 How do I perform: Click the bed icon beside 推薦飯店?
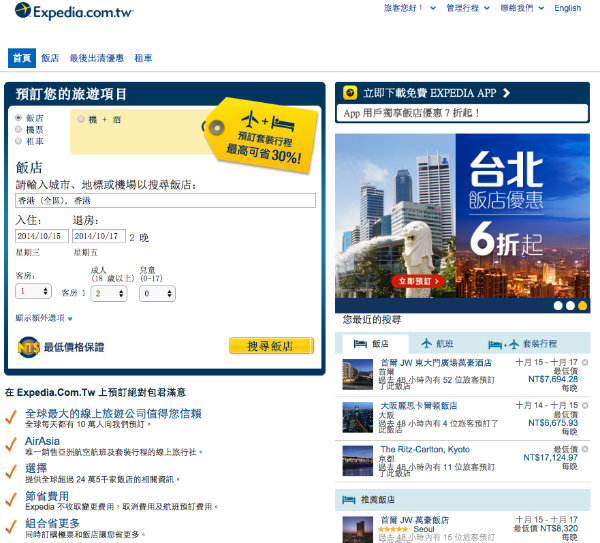pyautogui.click(x=348, y=500)
